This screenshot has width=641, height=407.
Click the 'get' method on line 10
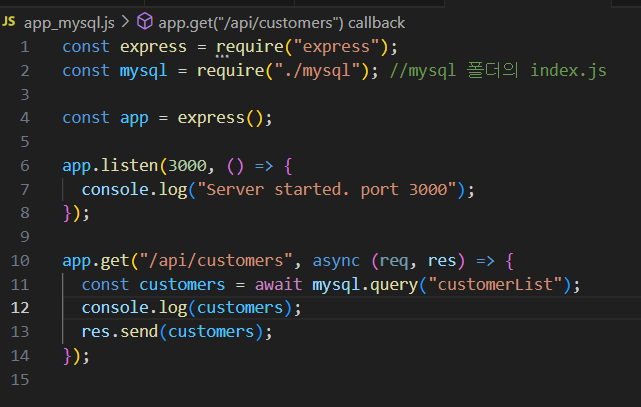tap(115, 261)
